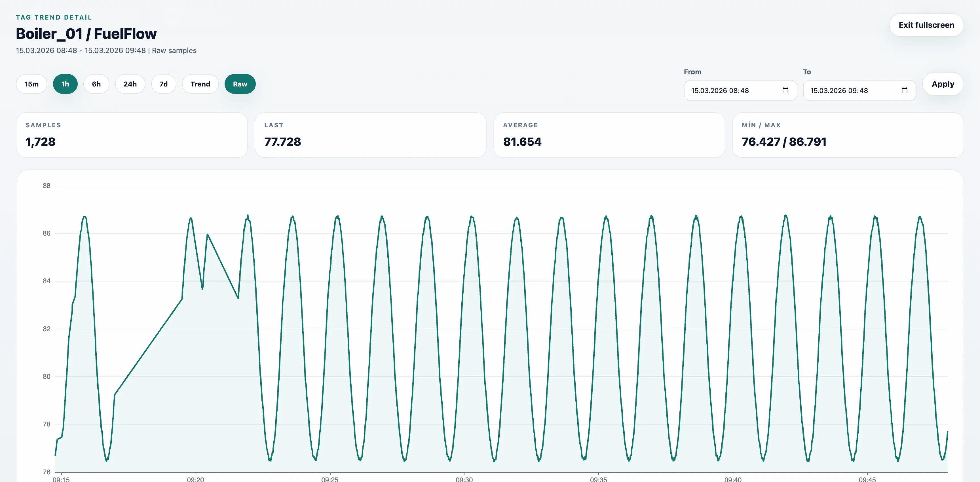Screen dimensions: 980x482
Task: Open the From date calendar picker
Action: (x=785, y=90)
